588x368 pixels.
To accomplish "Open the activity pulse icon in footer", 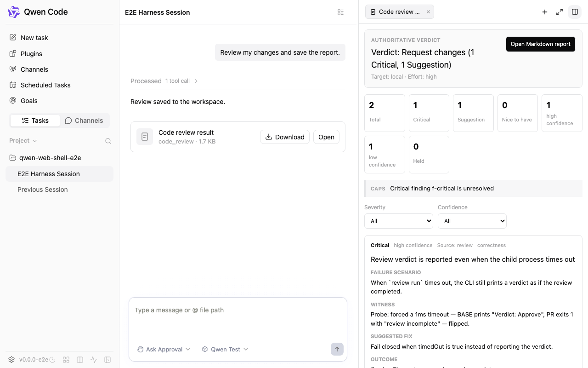I will point(94,360).
